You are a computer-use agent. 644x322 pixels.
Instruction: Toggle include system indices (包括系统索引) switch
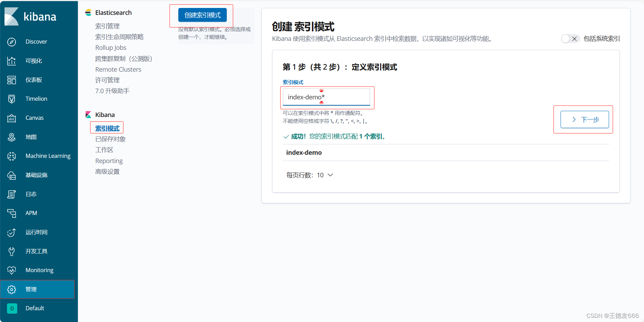pos(570,39)
